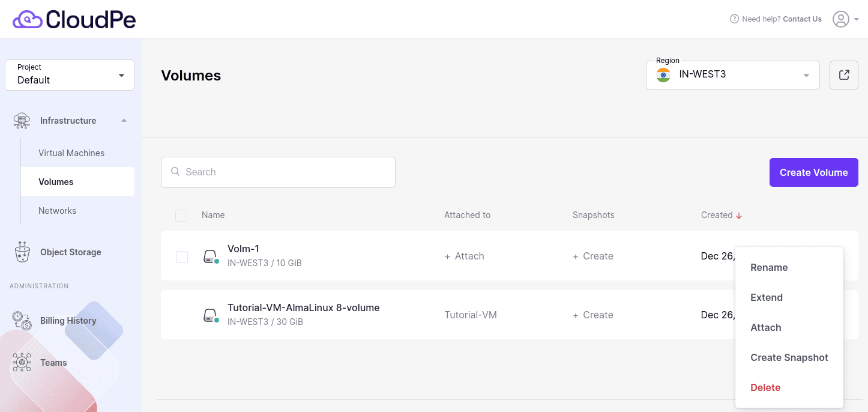
Task: Select the Object Storage icon
Action: (x=22, y=252)
